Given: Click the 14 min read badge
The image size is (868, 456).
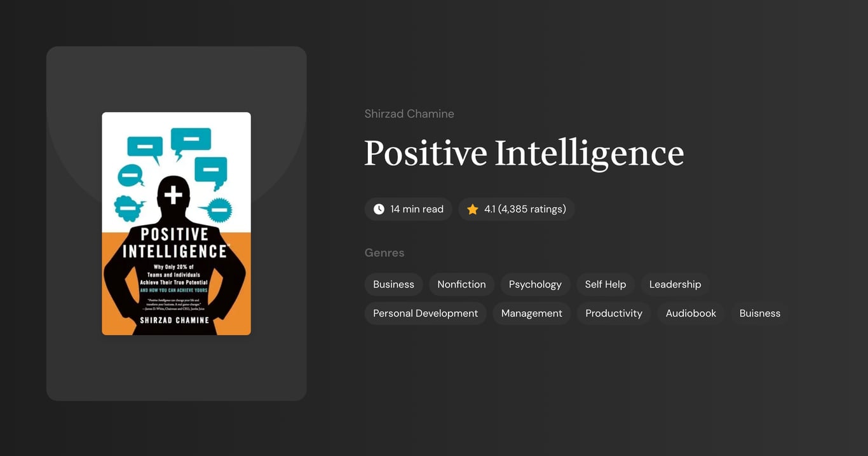Looking at the screenshot, I should 408,209.
